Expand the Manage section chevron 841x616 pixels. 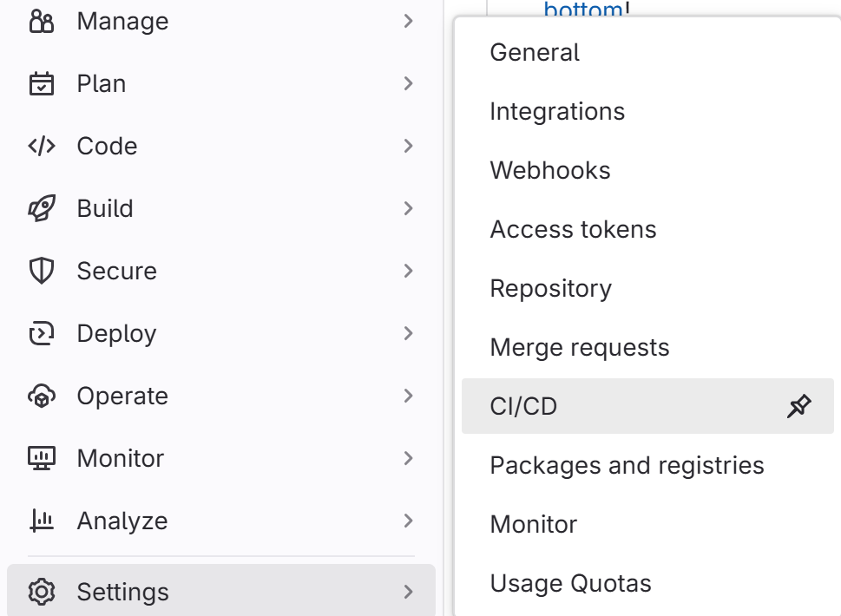click(x=409, y=21)
